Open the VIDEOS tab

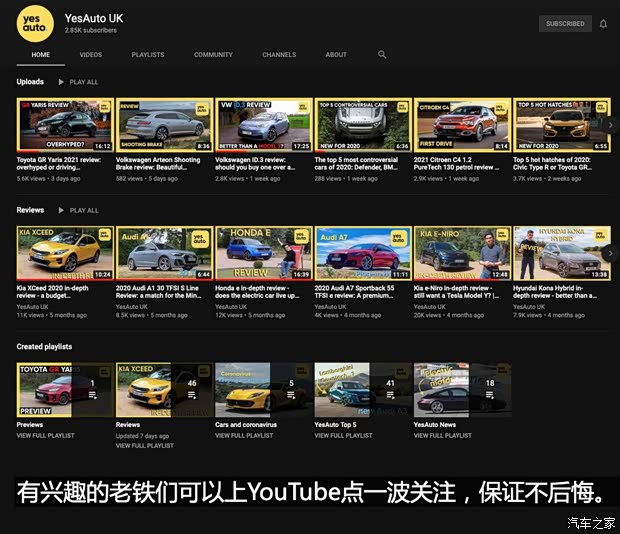point(91,55)
